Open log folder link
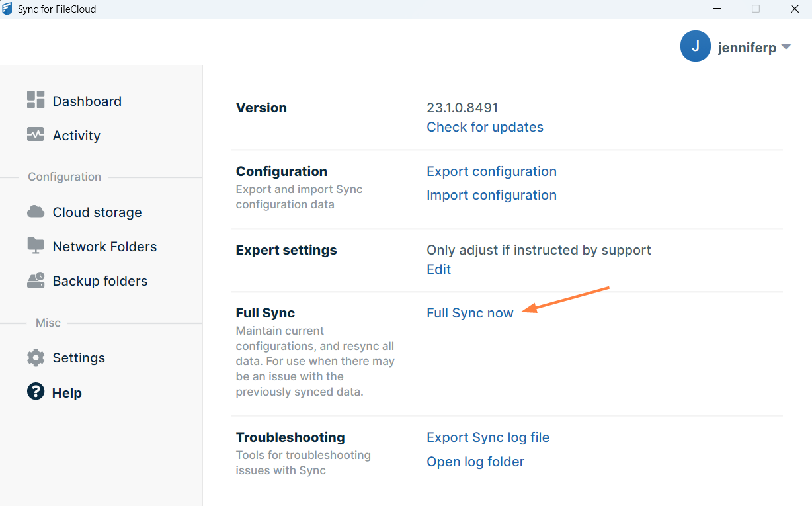This screenshot has height=506, width=812. (475, 462)
